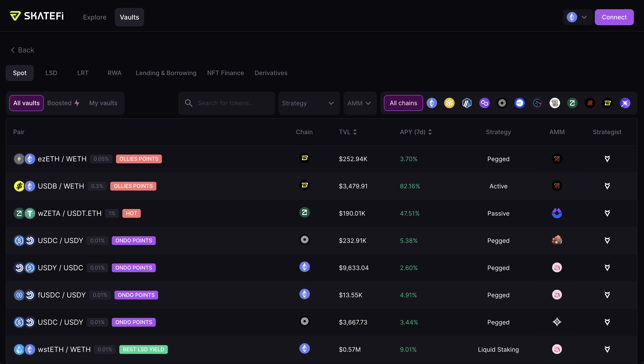Open the Explore page
Viewport: 644px width, 364px height.
pos(94,17)
